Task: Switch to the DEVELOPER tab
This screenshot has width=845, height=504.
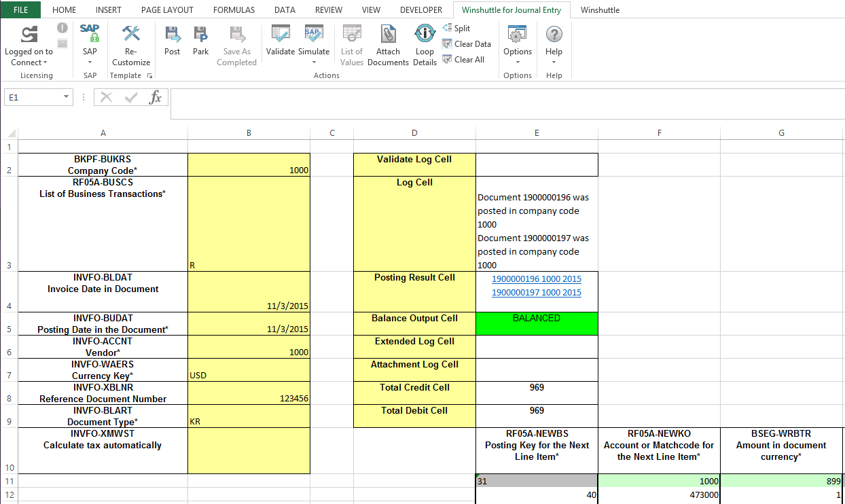Action: (x=421, y=10)
